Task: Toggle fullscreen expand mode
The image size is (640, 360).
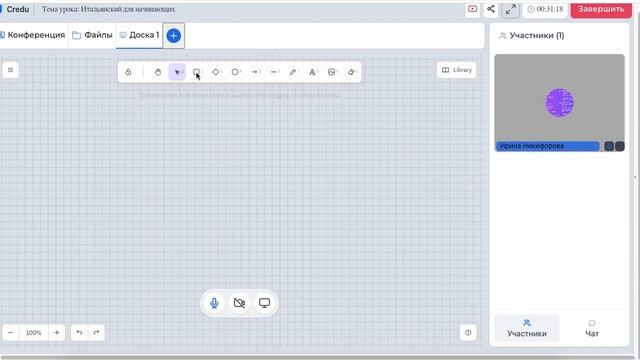Action: click(510, 10)
